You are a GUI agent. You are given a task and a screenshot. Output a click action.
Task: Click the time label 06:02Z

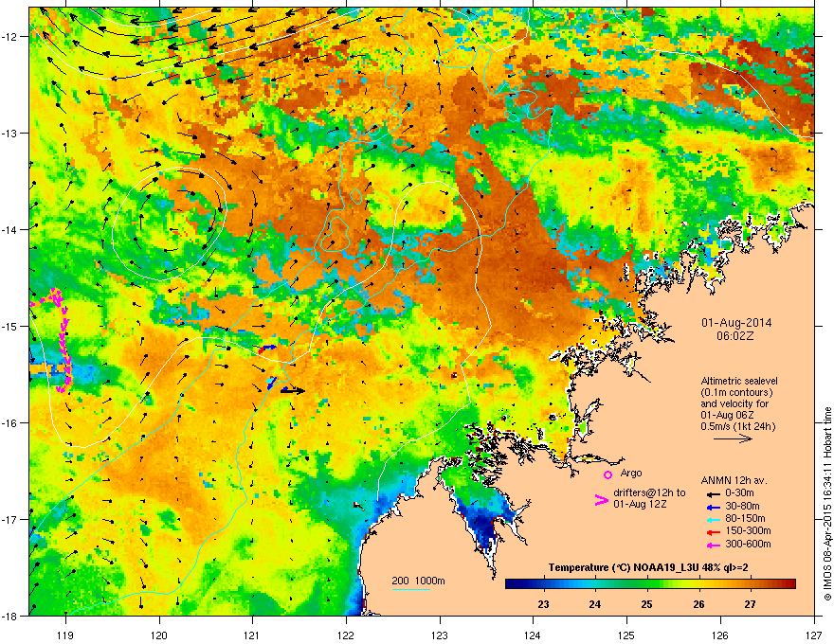(735, 336)
